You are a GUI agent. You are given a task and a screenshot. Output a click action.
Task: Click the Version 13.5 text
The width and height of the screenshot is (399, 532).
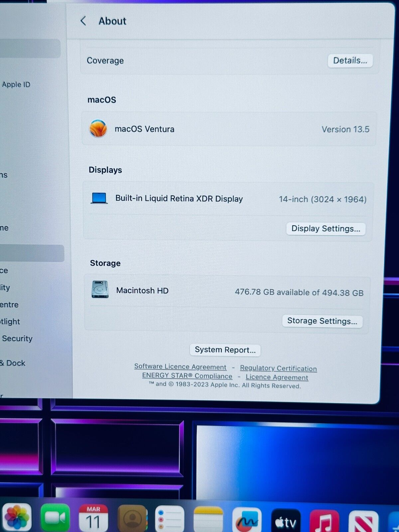(x=345, y=129)
